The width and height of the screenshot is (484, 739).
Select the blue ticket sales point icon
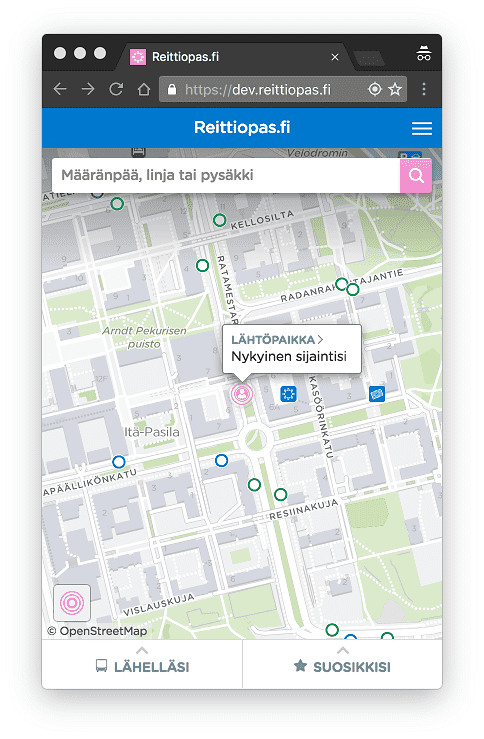[x=377, y=394]
